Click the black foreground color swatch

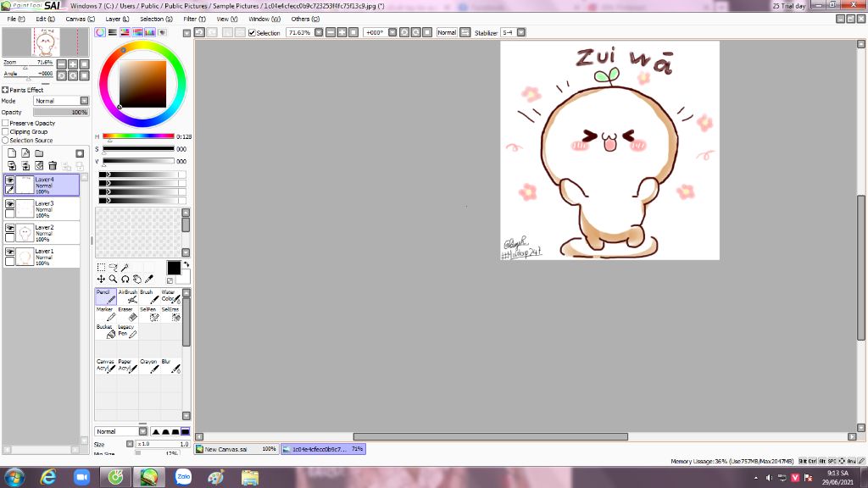pos(173,268)
